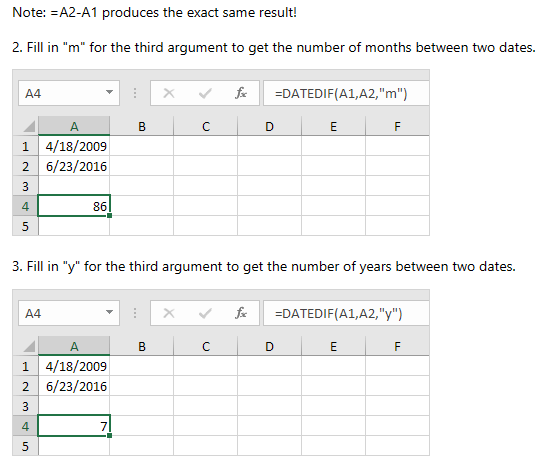
Task: Click cell 6/23/2016 in years sheet
Action: [74, 386]
